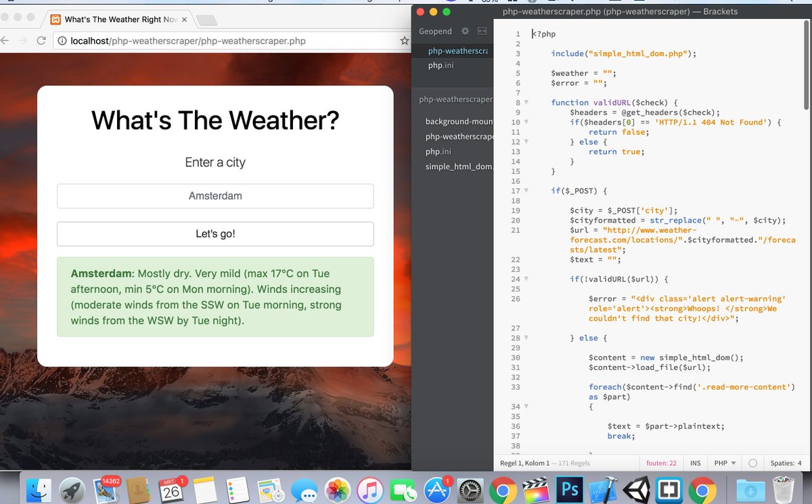Open Contacts from the Dock
Screen dimensions: 812x504
click(x=137, y=490)
